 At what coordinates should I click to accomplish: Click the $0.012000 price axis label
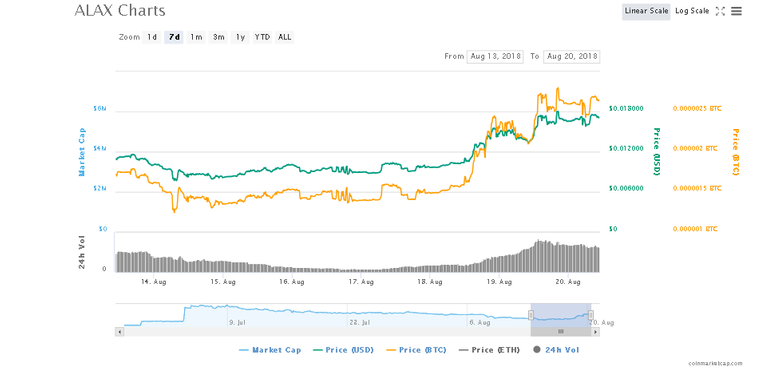click(x=626, y=148)
